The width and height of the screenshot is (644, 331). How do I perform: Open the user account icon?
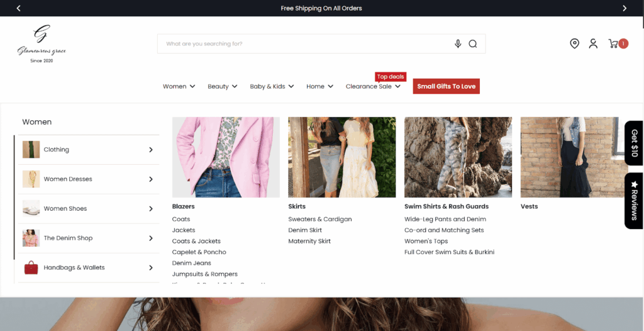593,43
